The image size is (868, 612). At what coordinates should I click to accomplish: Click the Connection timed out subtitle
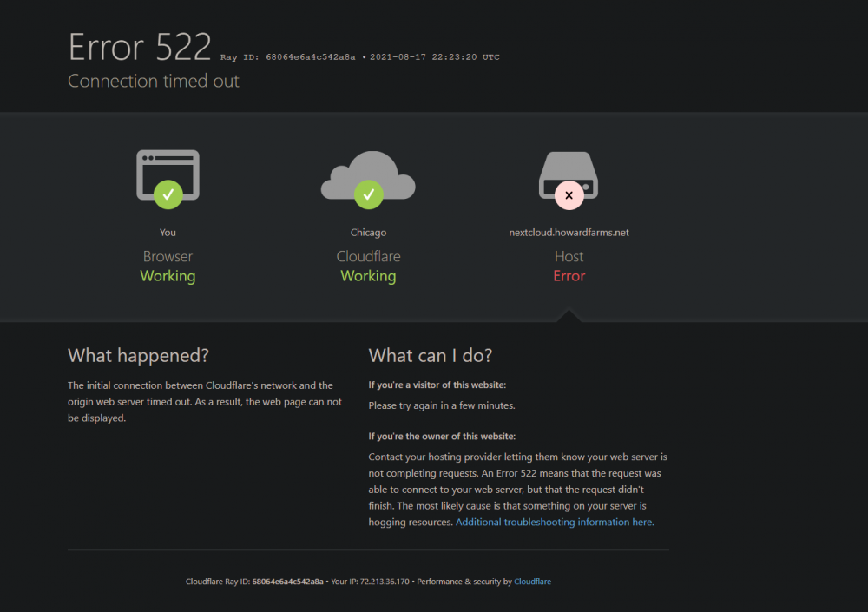coord(154,81)
